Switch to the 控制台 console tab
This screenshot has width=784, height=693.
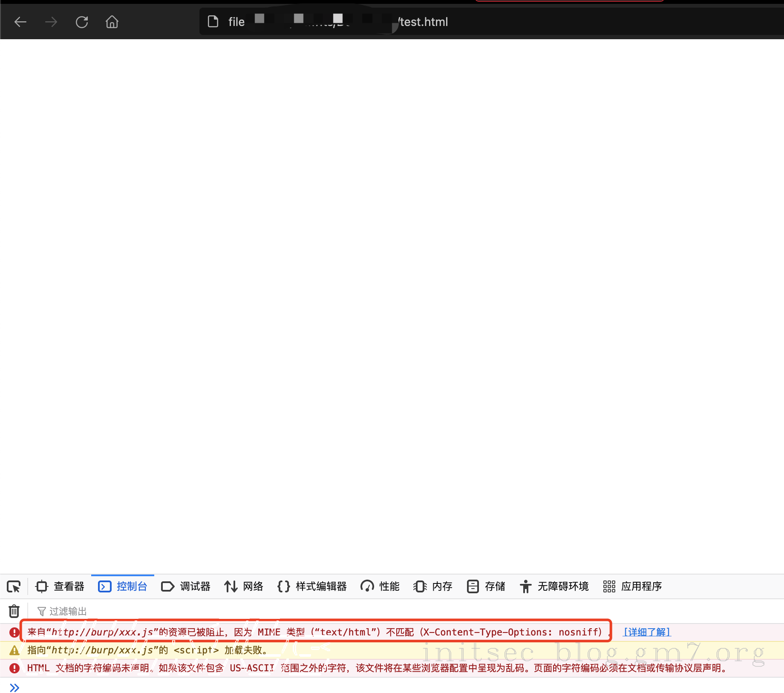click(x=123, y=586)
